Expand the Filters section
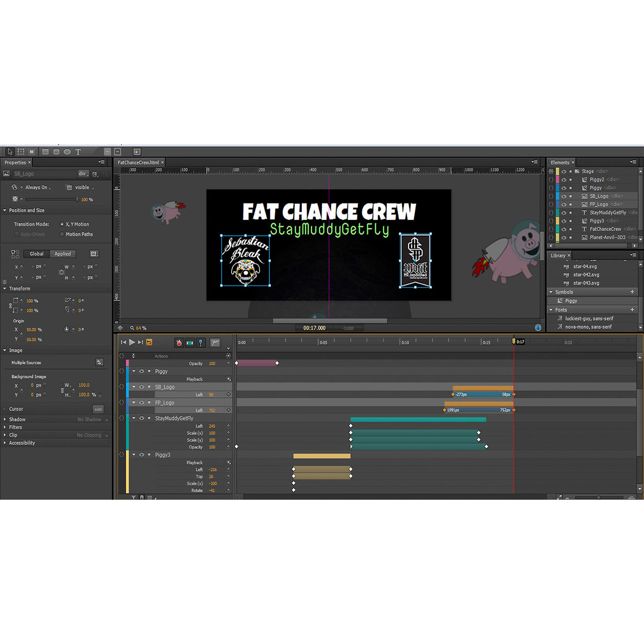This screenshot has height=644, width=644. point(5,427)
